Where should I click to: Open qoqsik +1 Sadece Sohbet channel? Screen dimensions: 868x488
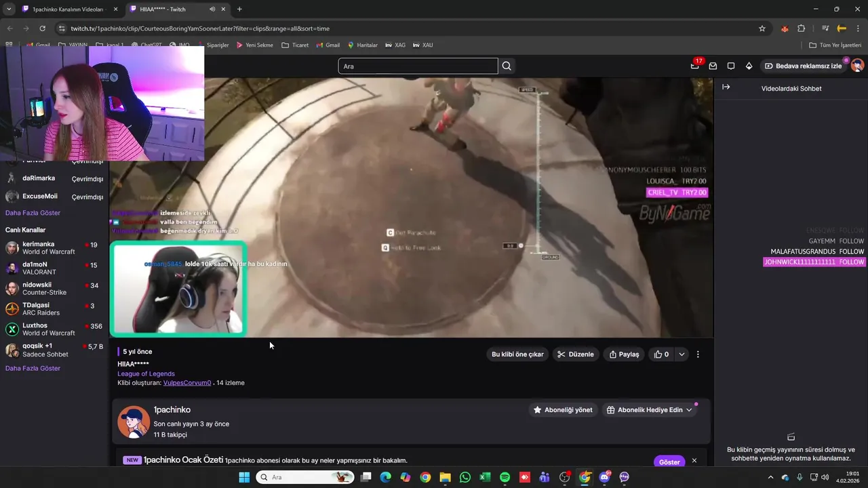click(x=54, y=350)
